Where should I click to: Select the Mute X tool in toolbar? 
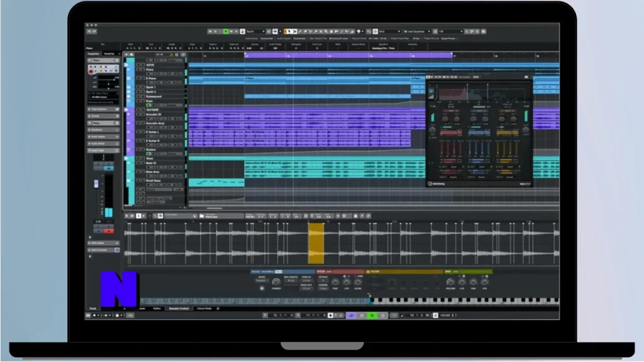[x=321, y=31]
